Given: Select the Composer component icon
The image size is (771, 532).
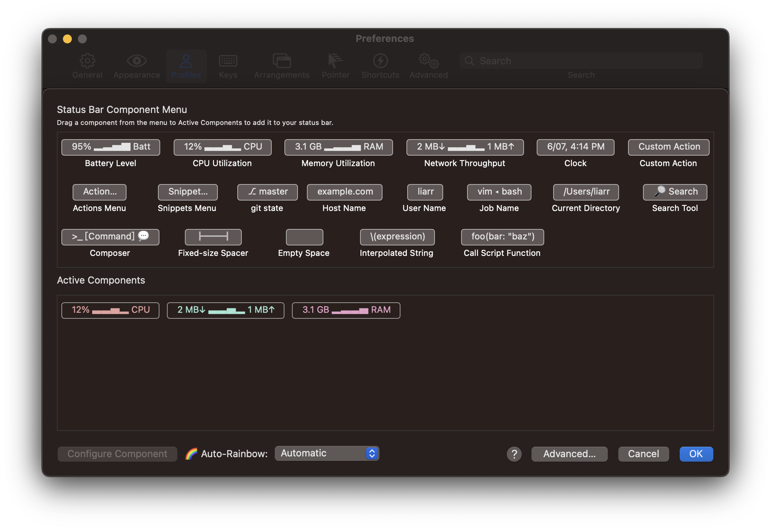Looking at the screenshot, I should pyautogui.click(x=110, y=236).
